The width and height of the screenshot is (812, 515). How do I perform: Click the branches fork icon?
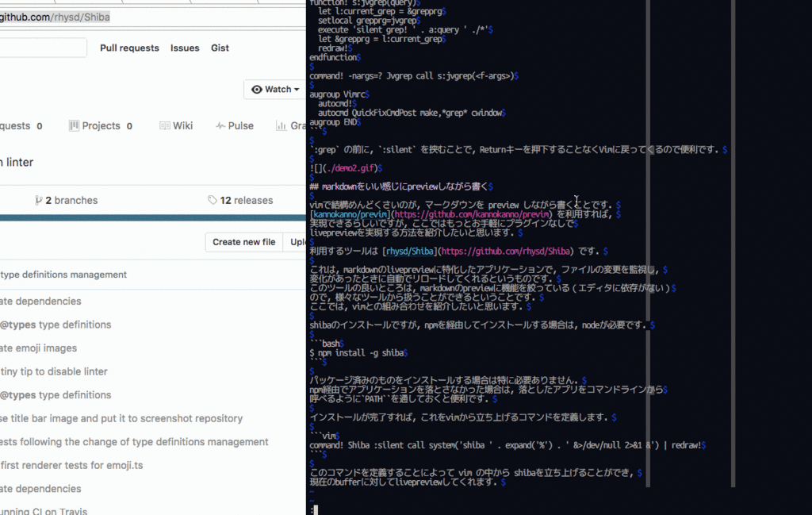click(38, 200)
